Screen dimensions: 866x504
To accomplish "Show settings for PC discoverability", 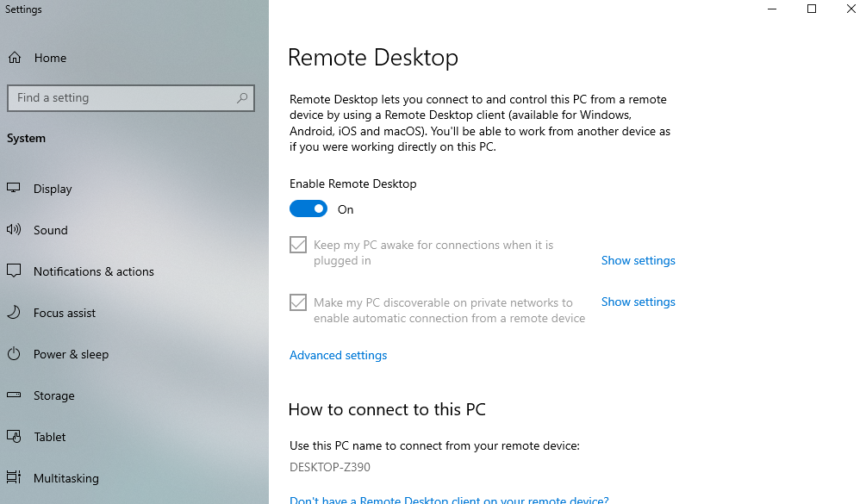I will coord(638,302).
